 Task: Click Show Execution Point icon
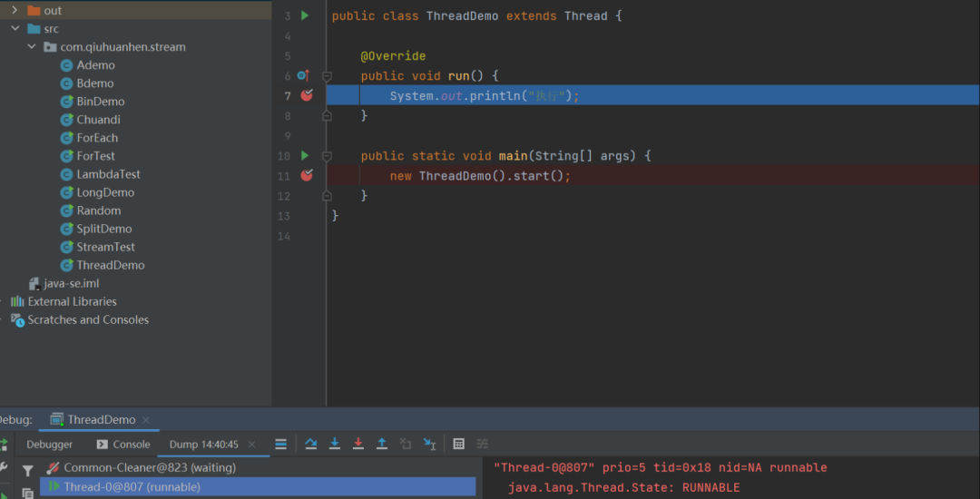pyautogui.click(x=281, y=444)
